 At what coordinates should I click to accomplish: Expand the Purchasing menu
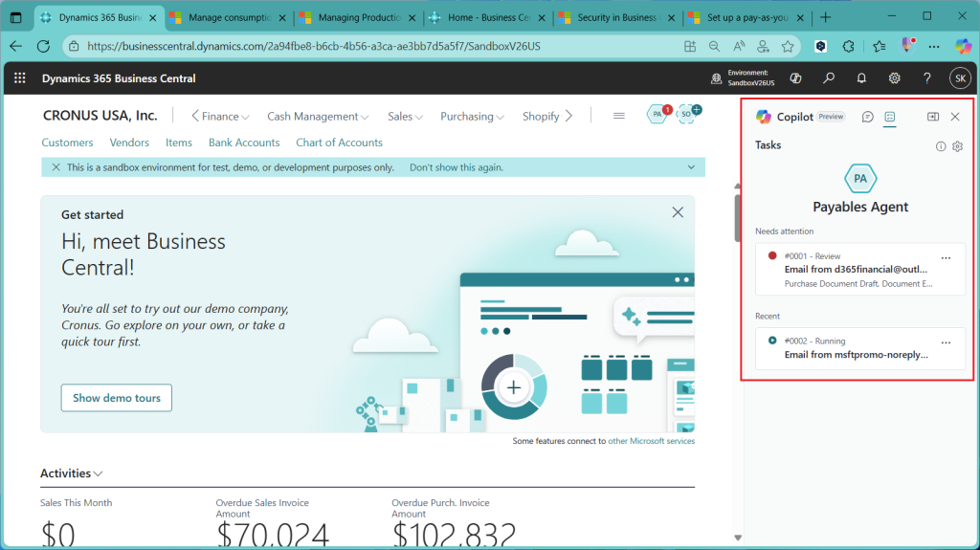point(472,117)
